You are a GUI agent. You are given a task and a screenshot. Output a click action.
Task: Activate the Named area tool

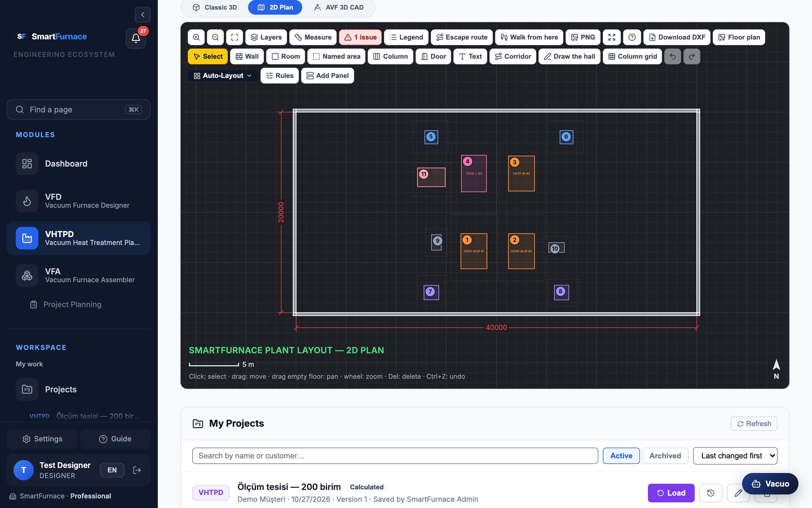tap(337, 56)
